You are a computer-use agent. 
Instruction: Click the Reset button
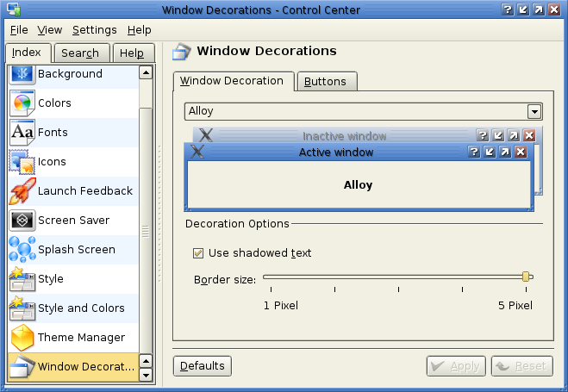point(522,366)
